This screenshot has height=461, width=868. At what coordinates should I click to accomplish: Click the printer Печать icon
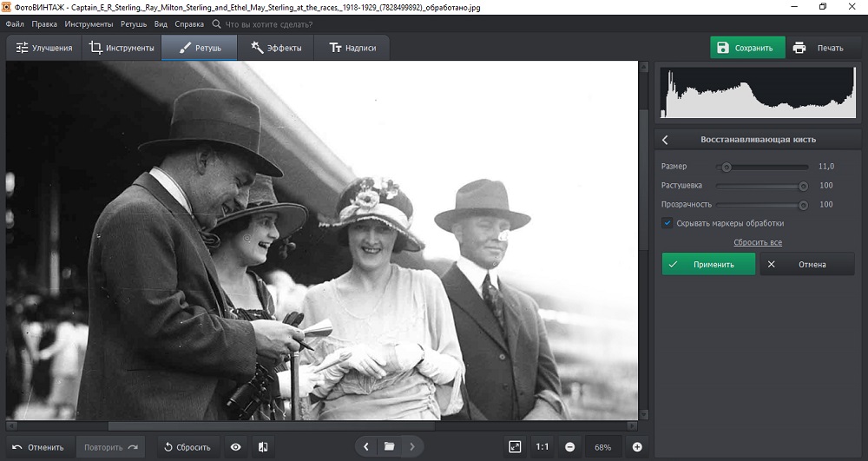pyautogui.click(x=799, y=48)
